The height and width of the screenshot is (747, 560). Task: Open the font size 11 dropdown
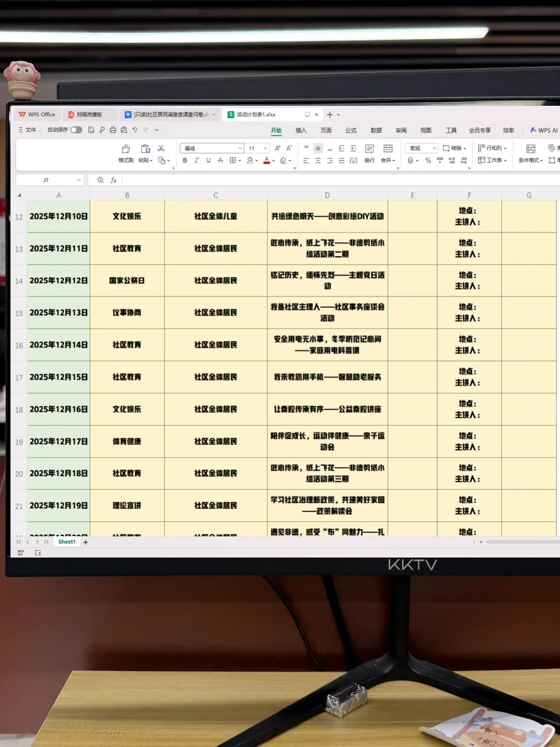click(x=265, y=148)
